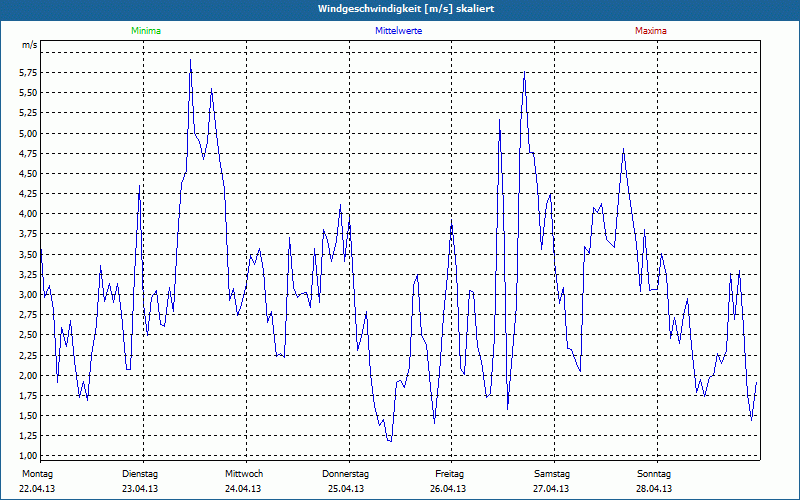Image resolution: width=800 pixels, height=500 pixels.
Task: Click the Dienstag day label
Action: (x=140, y=474)
